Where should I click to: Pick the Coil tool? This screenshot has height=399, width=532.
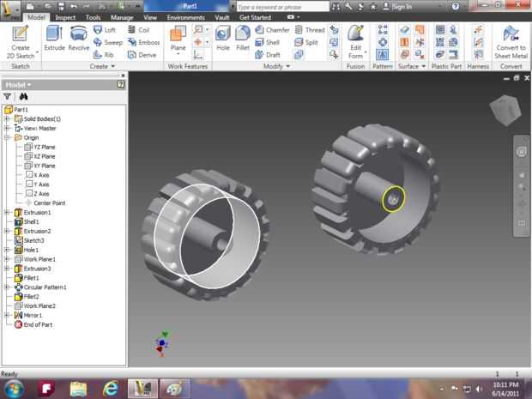click(x=138, y=30)
